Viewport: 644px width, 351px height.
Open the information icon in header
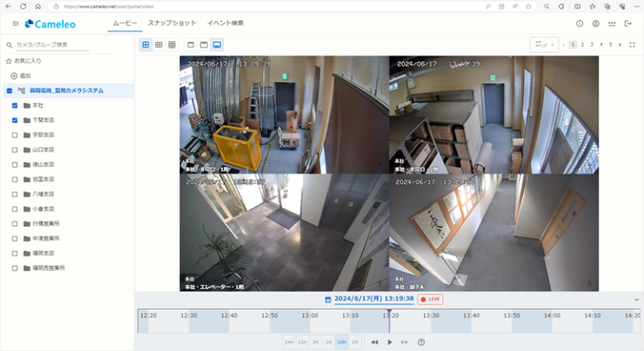579,23
